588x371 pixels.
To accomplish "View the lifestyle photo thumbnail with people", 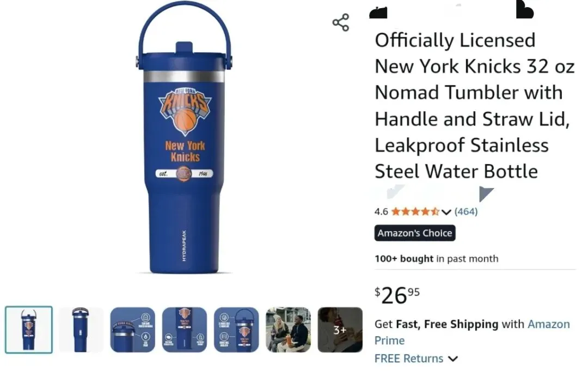I will click(x=288, y=330).
